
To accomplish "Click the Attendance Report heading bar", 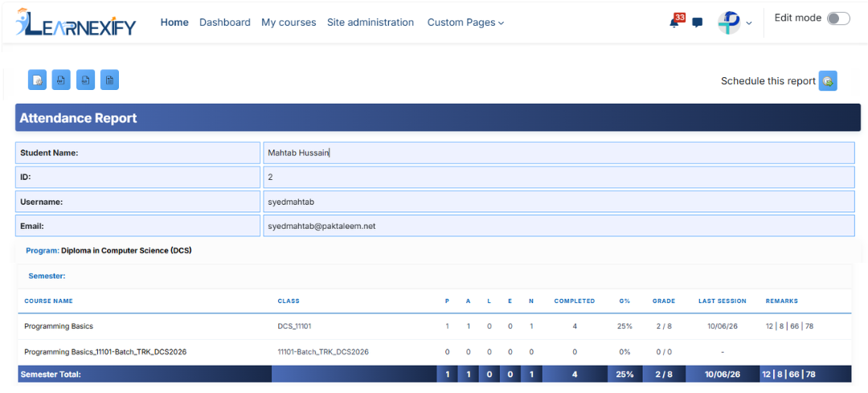I will (x=438, y=117).
